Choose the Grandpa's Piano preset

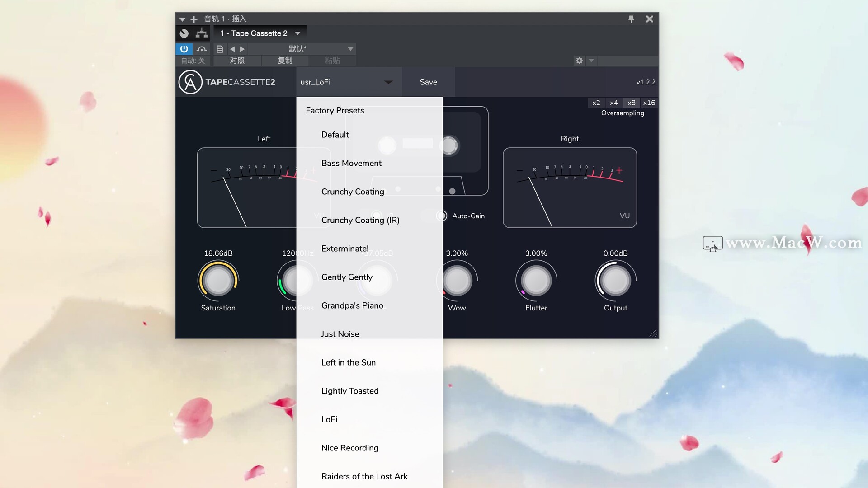pos(353,305)
